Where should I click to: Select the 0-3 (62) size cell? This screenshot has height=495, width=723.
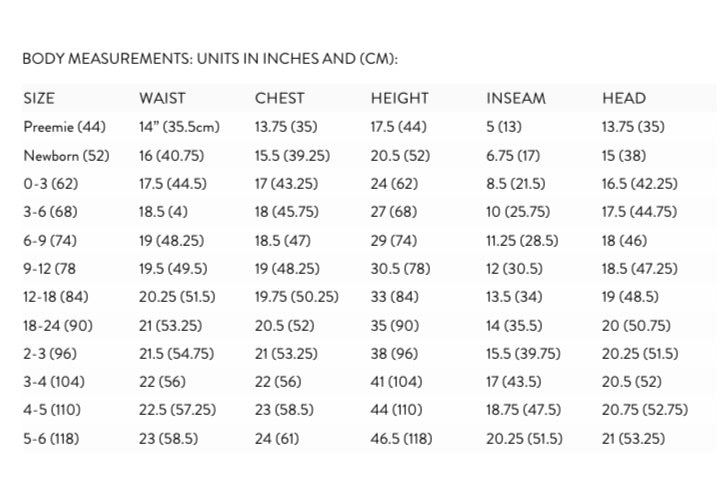click(50, 184)
